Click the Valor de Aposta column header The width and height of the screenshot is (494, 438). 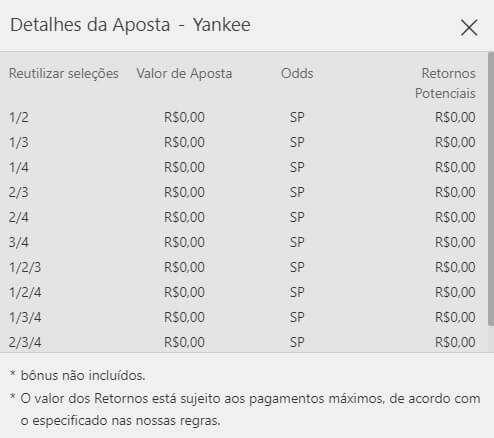[x=184, y=73]
